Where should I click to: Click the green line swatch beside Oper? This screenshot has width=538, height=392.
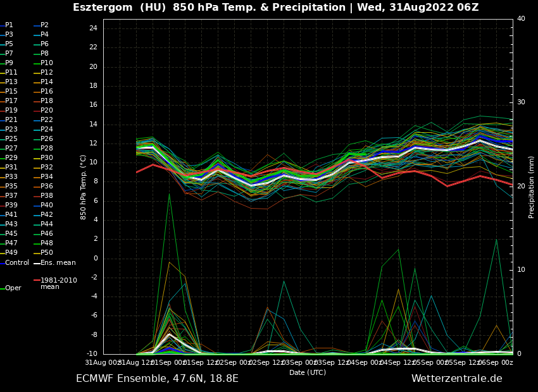[3, 288]
